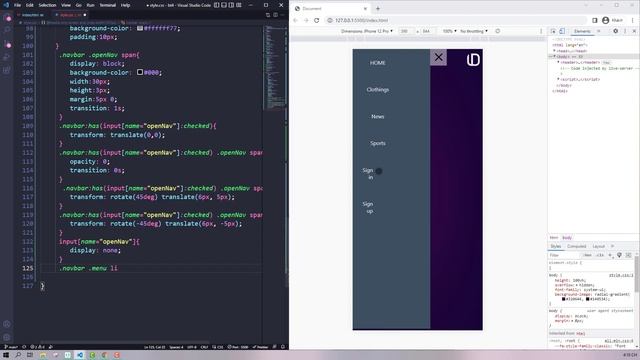Click the HOME link in the mobile menu
640x360 pixels.
[x=378, y=63]
